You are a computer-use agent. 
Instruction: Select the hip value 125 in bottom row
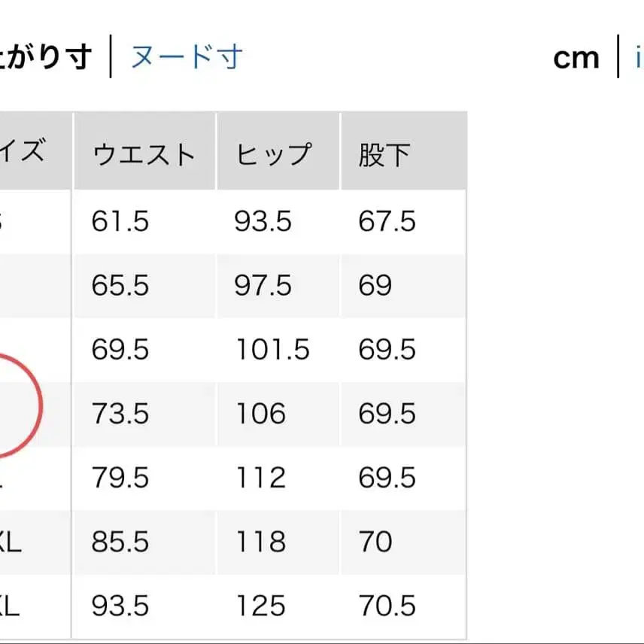(260, 605)
